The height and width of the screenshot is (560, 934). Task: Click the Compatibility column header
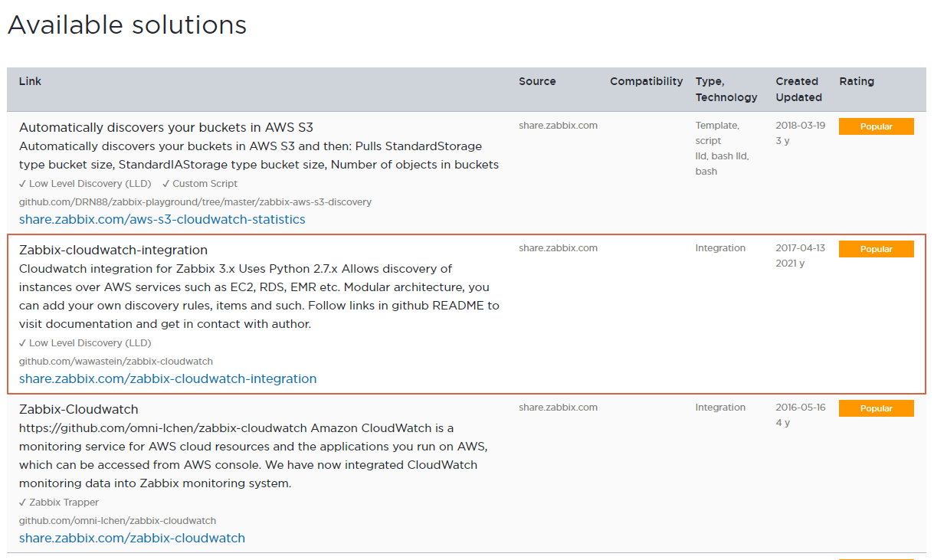point(646,81)
